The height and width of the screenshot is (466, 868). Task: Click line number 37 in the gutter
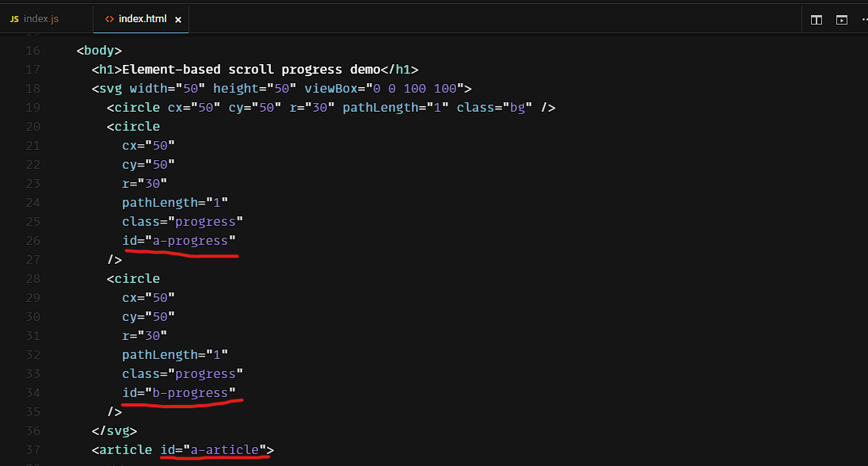(x=32, y=450)
